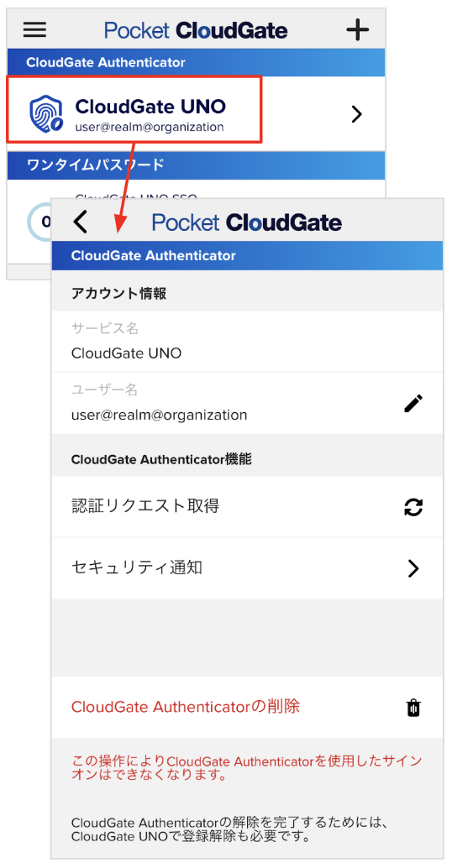Image resolution: width=452 pixels, height=868 pixels.
Task: Open セキュリティ通知 menu row
Action: pyautogui.click(x=247, y=568)
